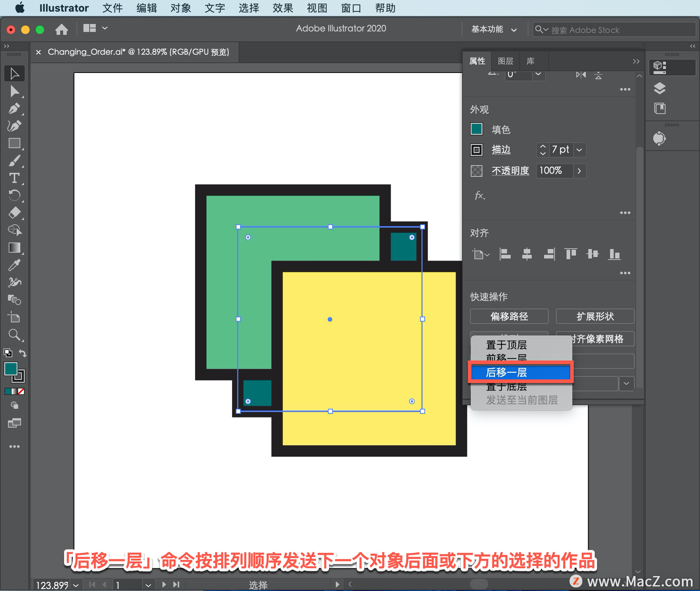Open fx effects menu
700x591 pixels.
pyautogui.click(x=480, y=196)
